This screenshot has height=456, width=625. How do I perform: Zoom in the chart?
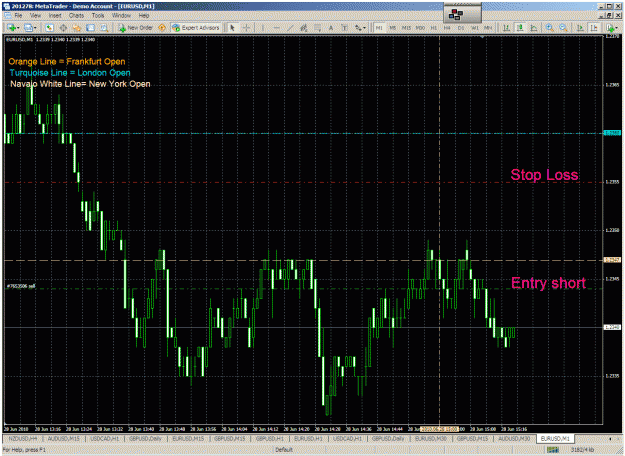pyautogui.click(x=550, y=28)
